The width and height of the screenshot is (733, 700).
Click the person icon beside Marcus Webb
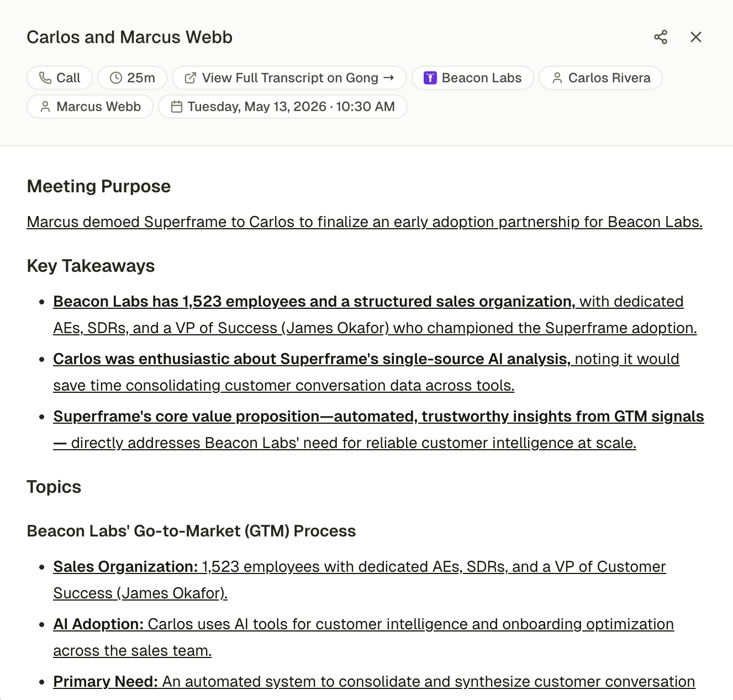(45, 107)
